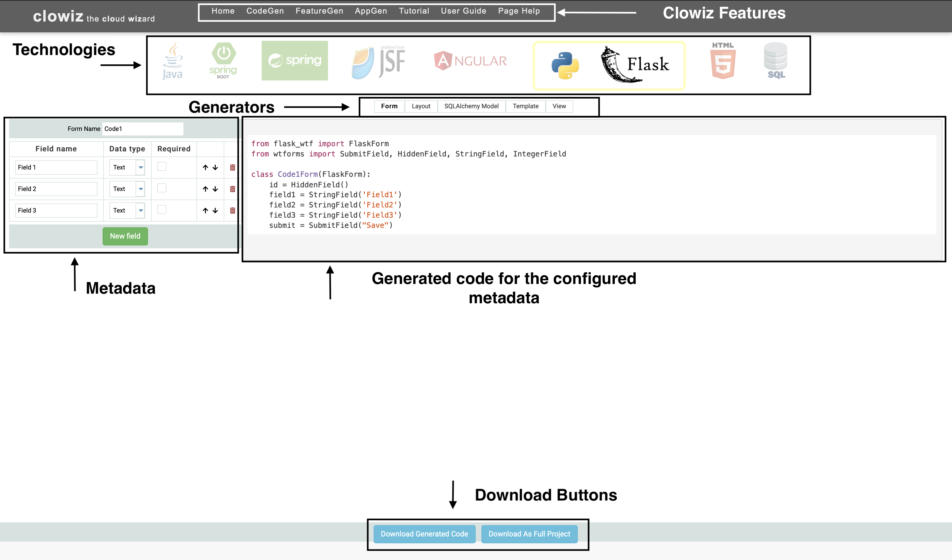Expand Field 2 data type selector
Viewport: 952px width, 560px height.
tap(141, 189)
